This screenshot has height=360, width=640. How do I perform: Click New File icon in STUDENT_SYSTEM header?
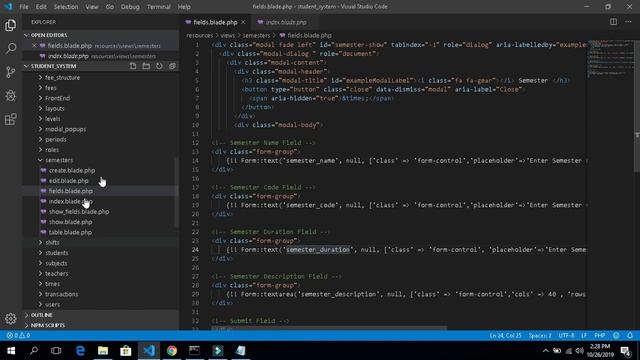pyautogui.click(x=133, y=66)
